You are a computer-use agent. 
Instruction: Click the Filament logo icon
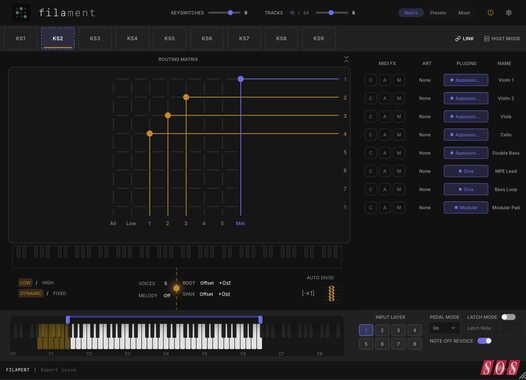21,12
